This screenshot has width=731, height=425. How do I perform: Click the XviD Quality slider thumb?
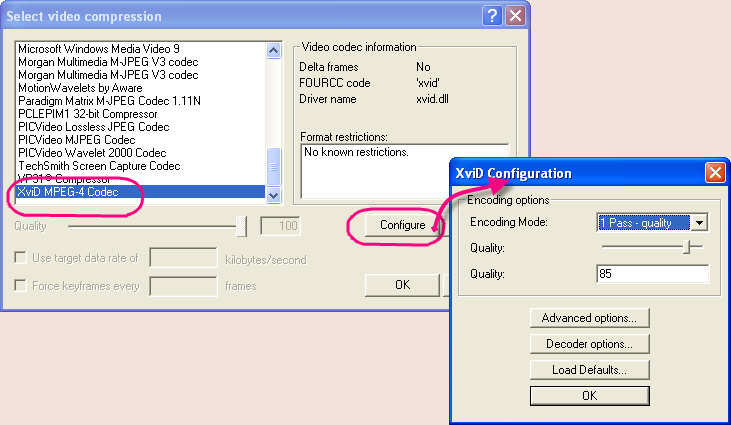686,247
